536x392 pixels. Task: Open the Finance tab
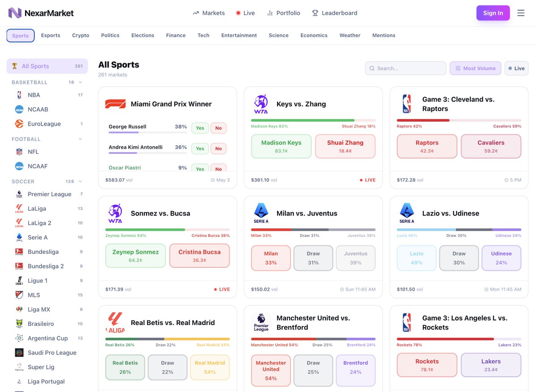click(x=176, y=35)
